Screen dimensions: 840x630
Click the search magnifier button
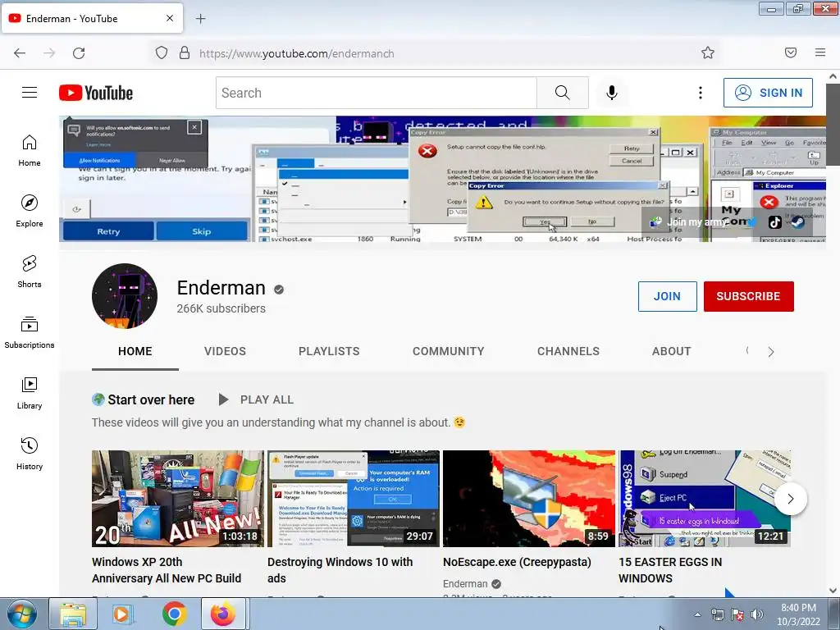(x=563, y=93)
